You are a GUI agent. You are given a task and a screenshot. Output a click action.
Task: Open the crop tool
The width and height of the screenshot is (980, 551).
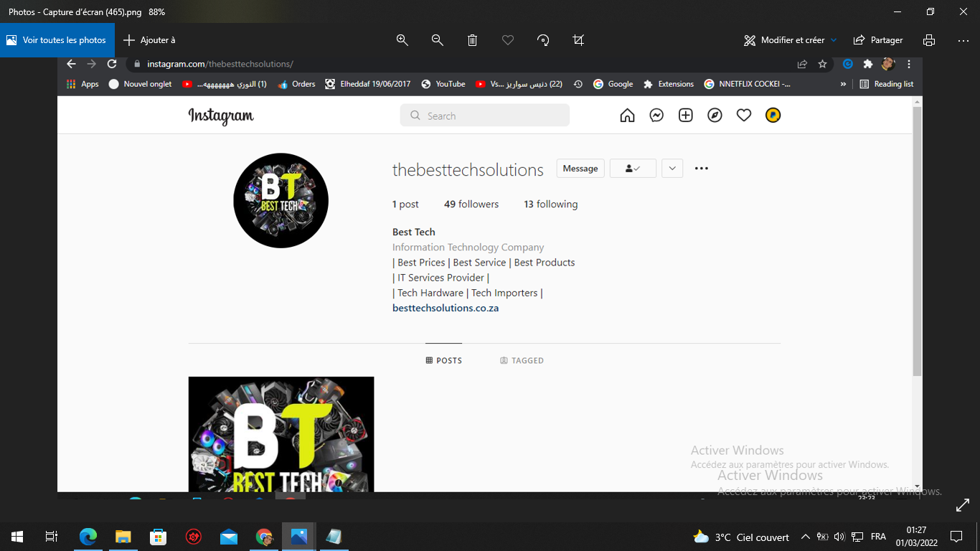click(578, 40)
